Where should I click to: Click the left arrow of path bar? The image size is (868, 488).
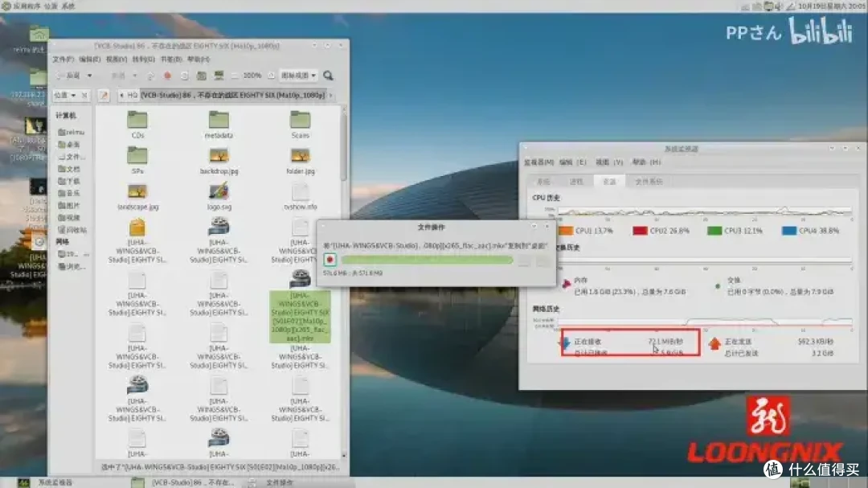pyautogui.click(x=121, y=96)
